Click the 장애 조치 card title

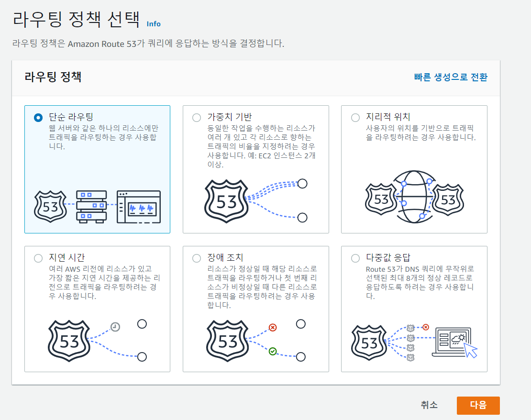pos(225,257)
